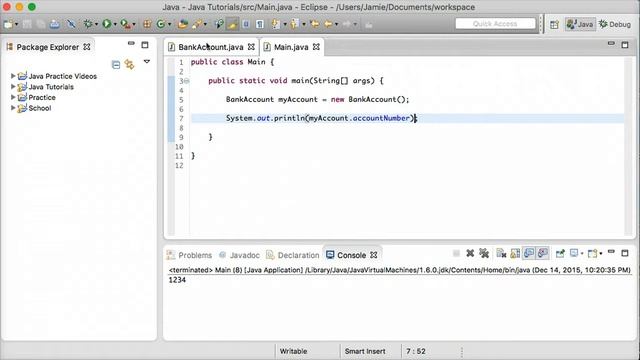Toggle Block Selection mode icon
The width and height of the screenshot is (640, 360).
point(246,24)
